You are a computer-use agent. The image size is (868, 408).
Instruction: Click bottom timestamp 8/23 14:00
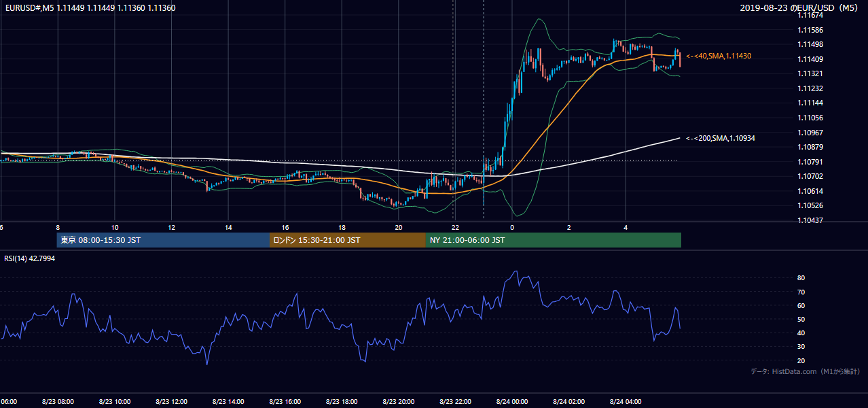229,402
